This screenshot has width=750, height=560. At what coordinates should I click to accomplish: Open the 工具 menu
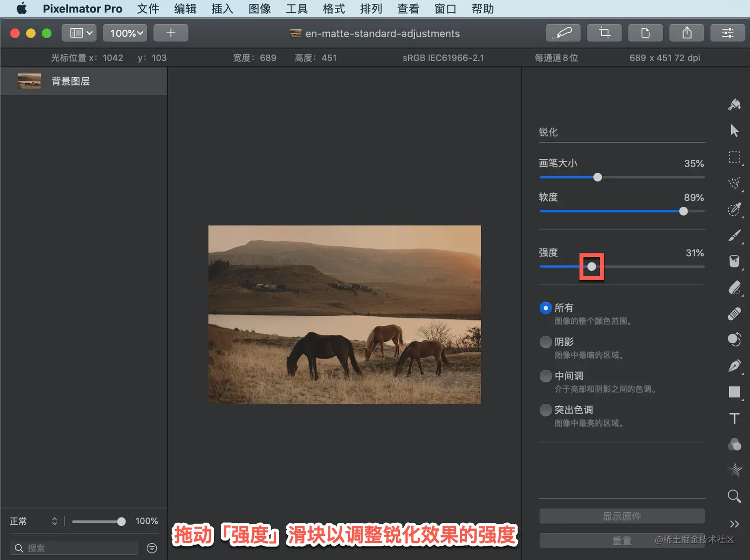(x=297, y=8)
